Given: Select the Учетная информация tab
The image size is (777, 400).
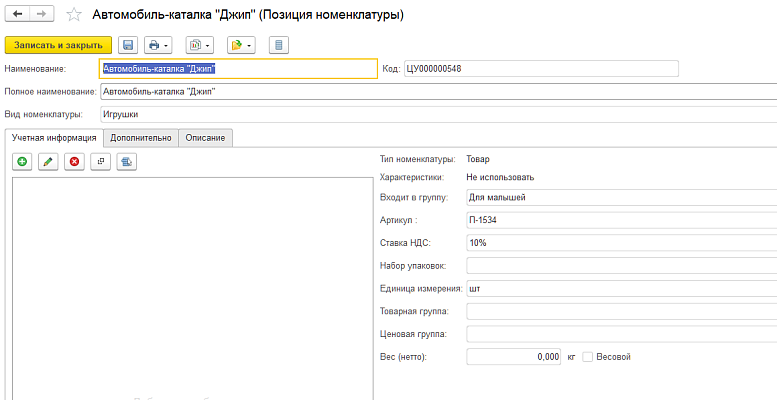Looking at the screenshot, I should click(x=53, y=138).
